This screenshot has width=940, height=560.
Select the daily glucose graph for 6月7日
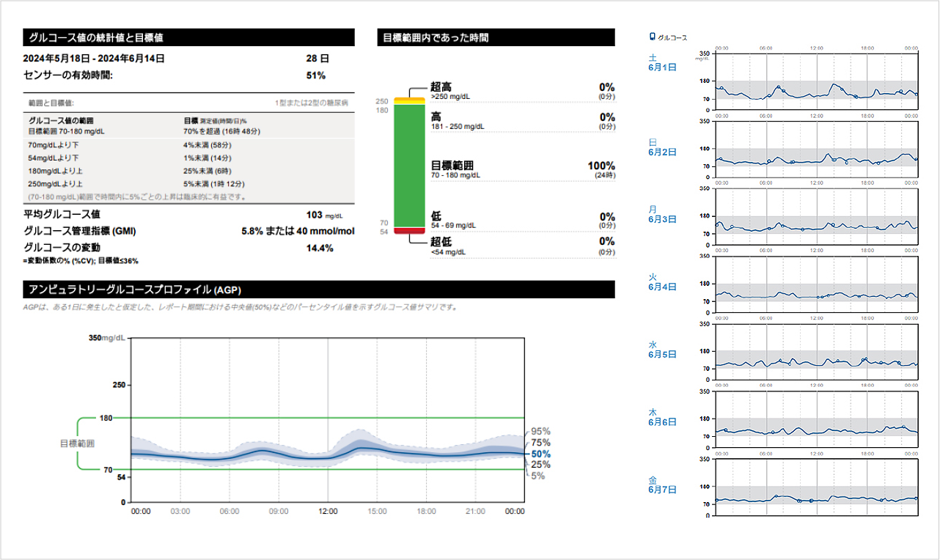click(816, 487)
